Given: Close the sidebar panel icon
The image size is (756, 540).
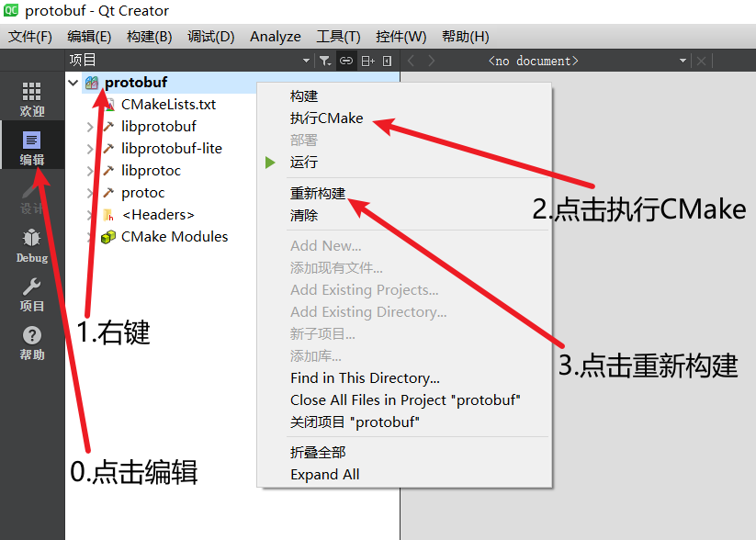Looking at the screenshot, I should tap(387, 61).
